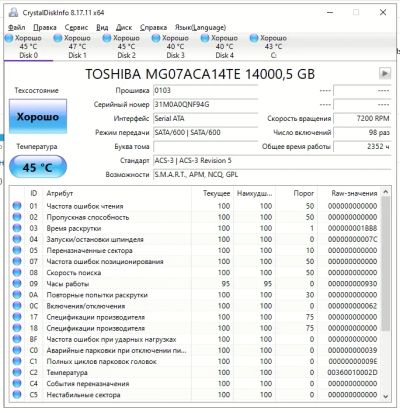
Task: Click the CrystalDiskInfo title bar icon
Action: click(x=14, y=13)
